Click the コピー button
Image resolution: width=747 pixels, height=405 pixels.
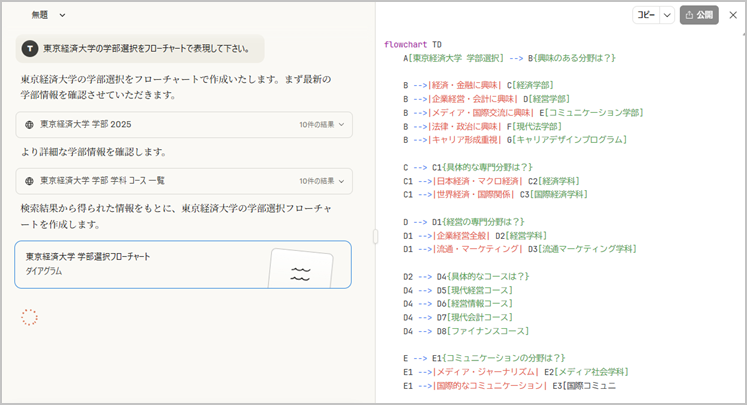point(646,15)
